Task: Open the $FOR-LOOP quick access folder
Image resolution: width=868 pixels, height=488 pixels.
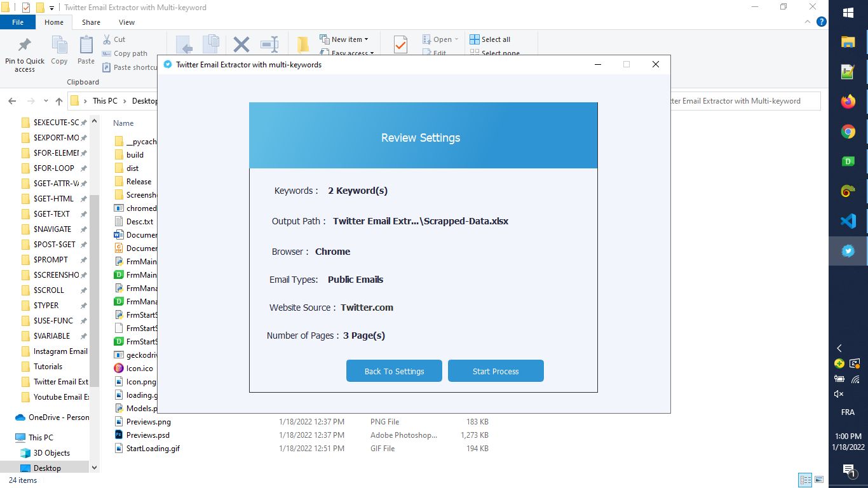Action: 53,168
